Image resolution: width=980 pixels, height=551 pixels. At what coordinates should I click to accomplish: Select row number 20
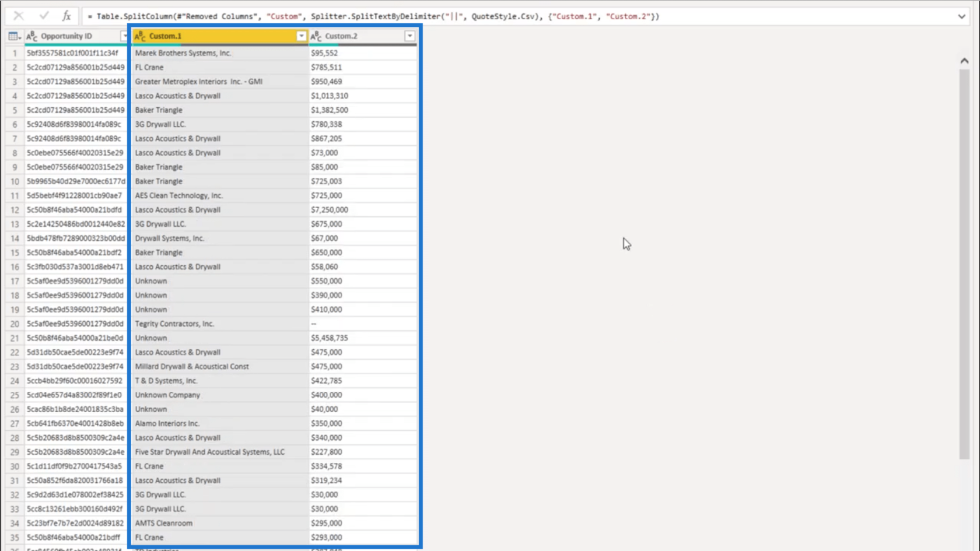(x=15, y=324)
